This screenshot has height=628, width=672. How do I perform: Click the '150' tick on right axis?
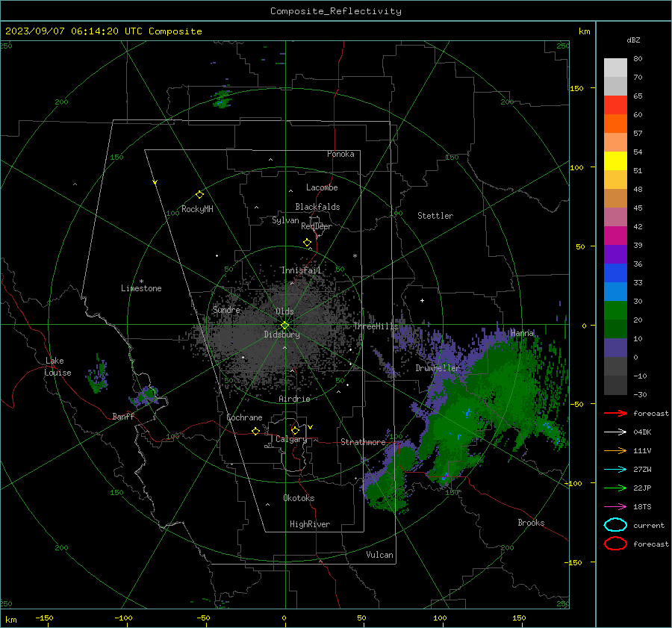[x=576, y=88]
